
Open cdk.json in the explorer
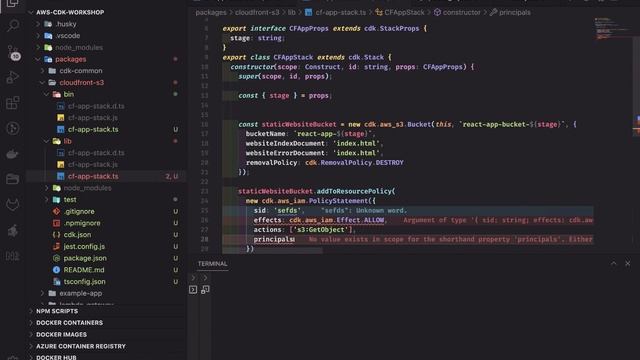[77, 235]
